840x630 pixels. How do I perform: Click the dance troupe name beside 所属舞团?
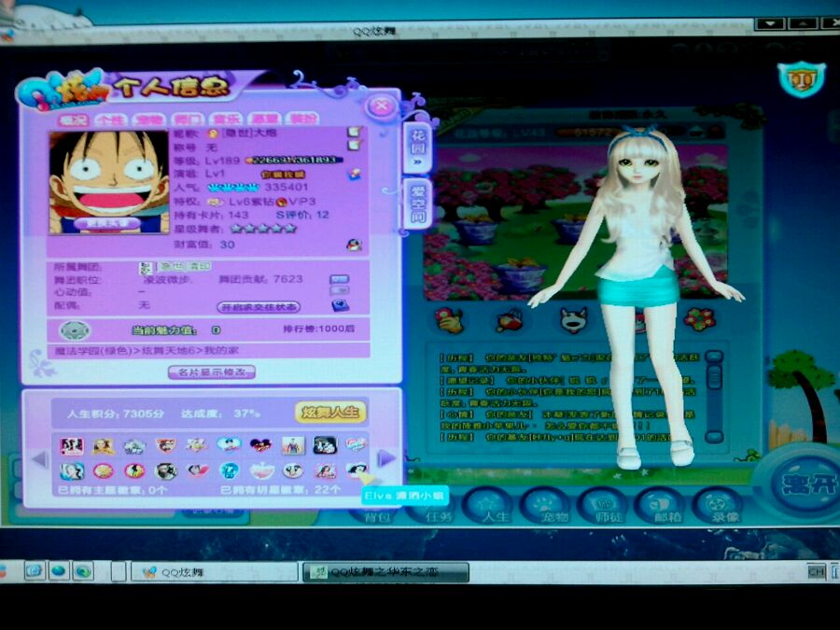[185, 266]
